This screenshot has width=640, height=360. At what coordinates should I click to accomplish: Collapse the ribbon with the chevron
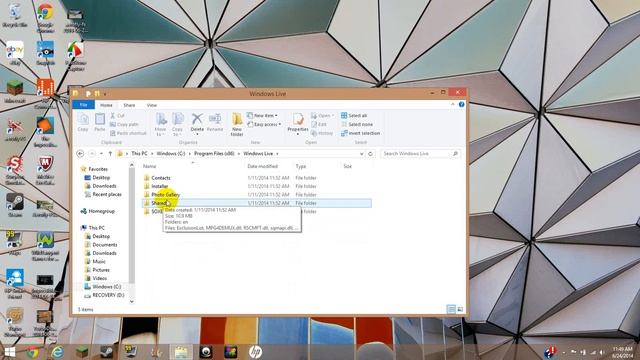pyautogui.click(x=453, y=104)
